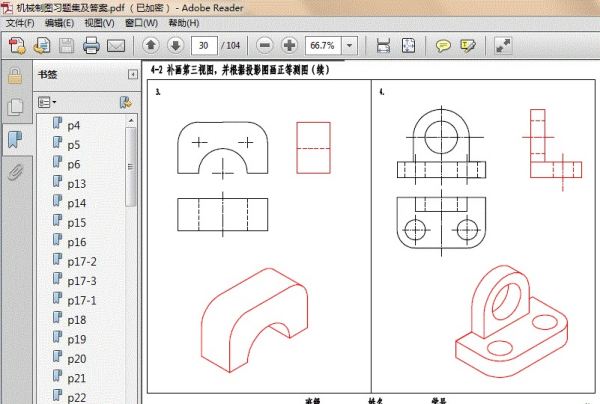Image resolution: width=600 pixels, height=404 pixels.
Task: Click the page number input field
Action: (x=205, y=46)
